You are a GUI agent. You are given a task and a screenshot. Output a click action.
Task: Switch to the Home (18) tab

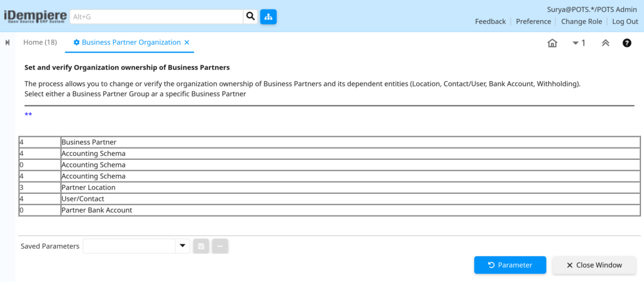tap(40, 42)
